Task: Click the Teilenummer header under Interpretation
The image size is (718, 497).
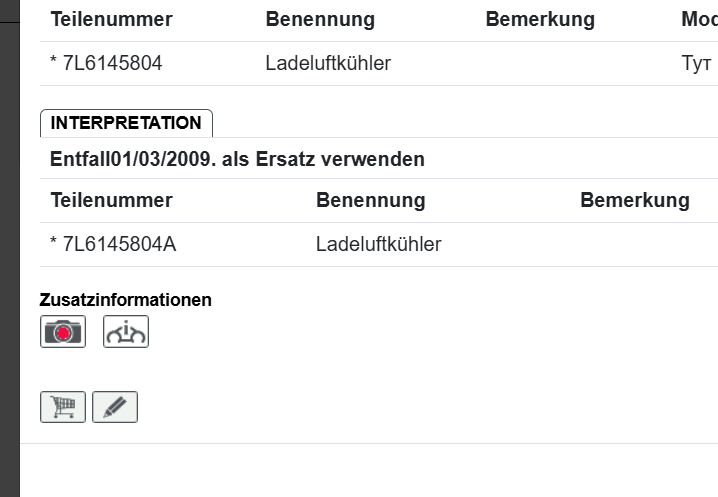Action: tap(111, 200)
